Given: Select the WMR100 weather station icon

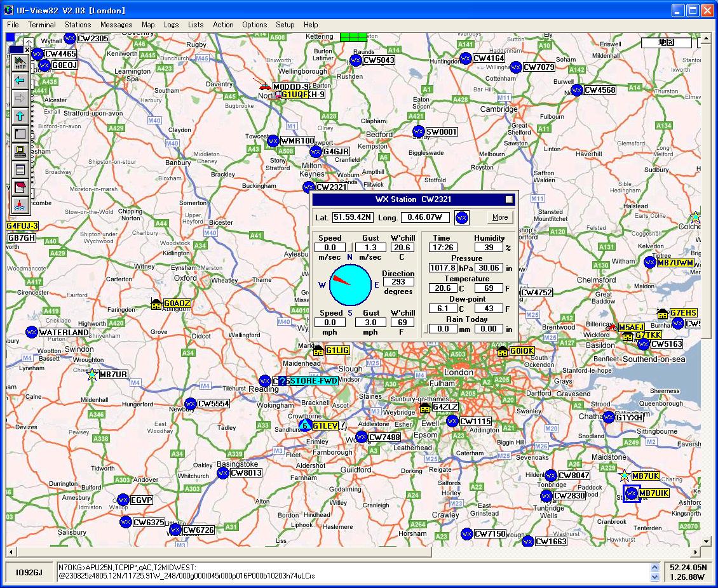Looking at the screenshot, I should pos(273,141).
